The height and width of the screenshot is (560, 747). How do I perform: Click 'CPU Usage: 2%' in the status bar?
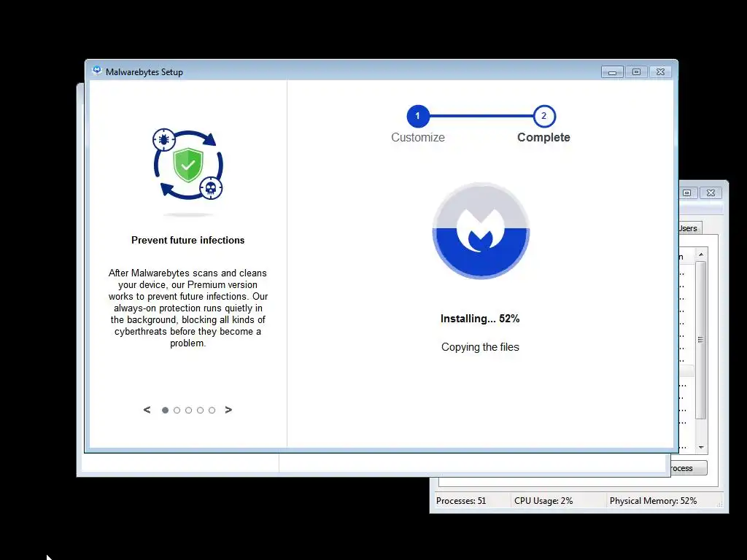543,501
